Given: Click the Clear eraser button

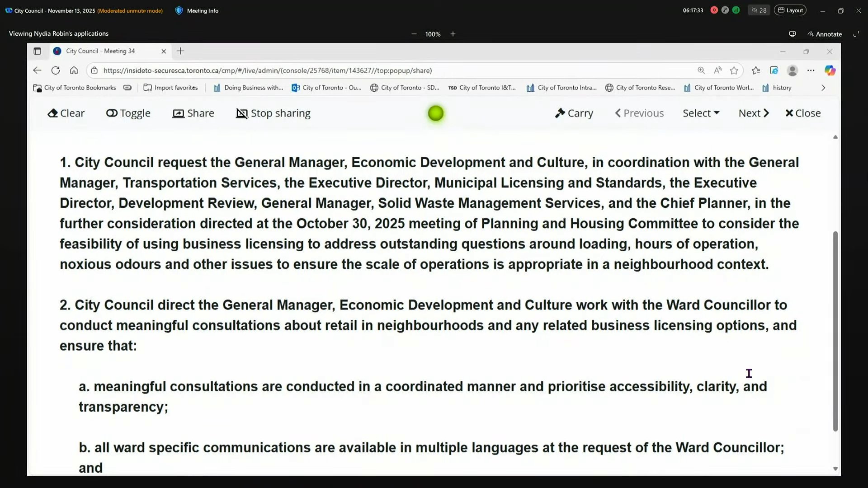Looking at the screenshot, I should 66,113.
